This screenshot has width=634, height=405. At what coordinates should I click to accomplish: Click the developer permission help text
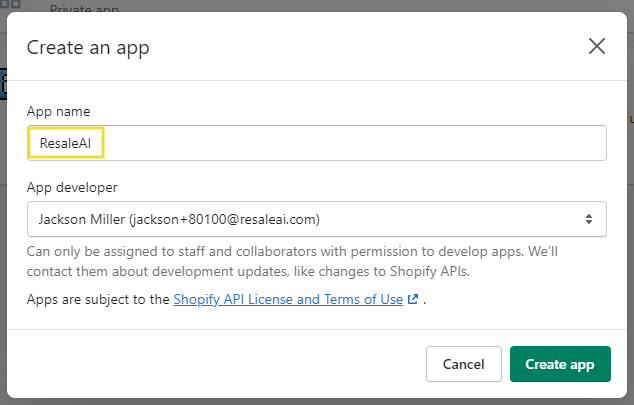click(292, 262)
